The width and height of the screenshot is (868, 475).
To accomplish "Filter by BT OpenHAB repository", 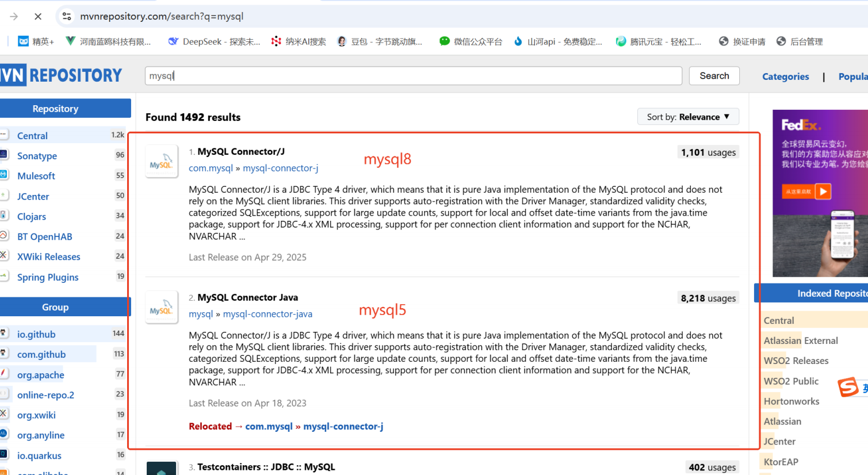I will coord(45,237).
